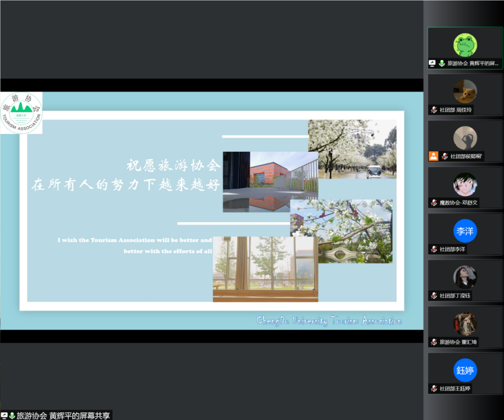Image resolution: width=504 pixels, height=420 pixels.
Task: Click the muted mic icon beside 社团部王钰婷
Action: [x=434, y=389]
